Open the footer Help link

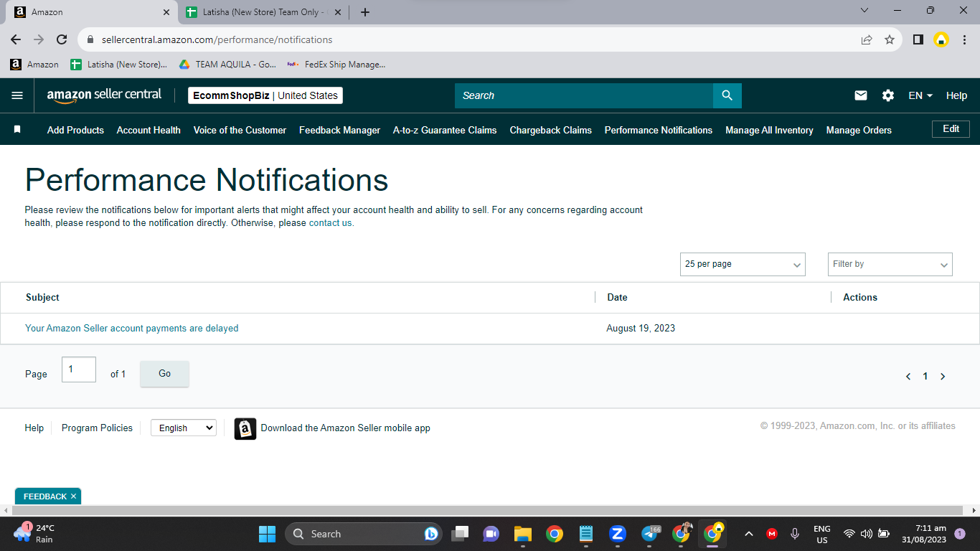tap(34, 428)
